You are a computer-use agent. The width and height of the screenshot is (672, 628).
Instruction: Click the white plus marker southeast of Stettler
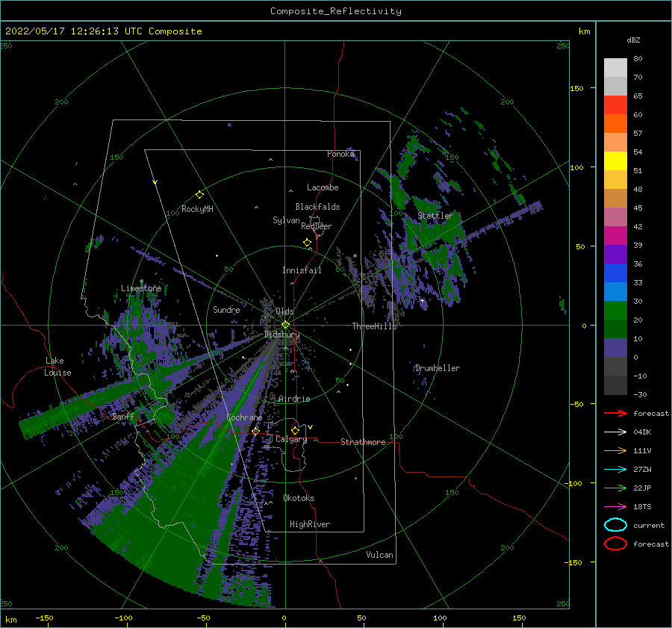coord(422,300)
